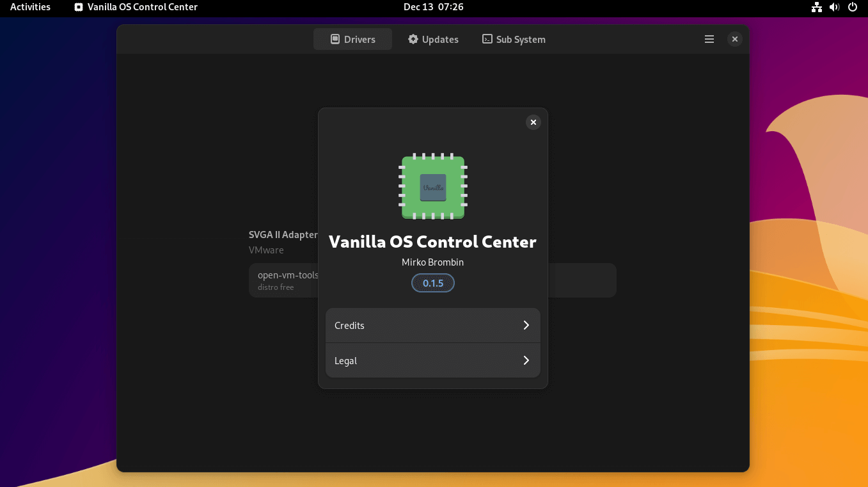This screenshot has width=868, height=487.
Task: Switch to the Sub System tab
Action: (514, 39)
